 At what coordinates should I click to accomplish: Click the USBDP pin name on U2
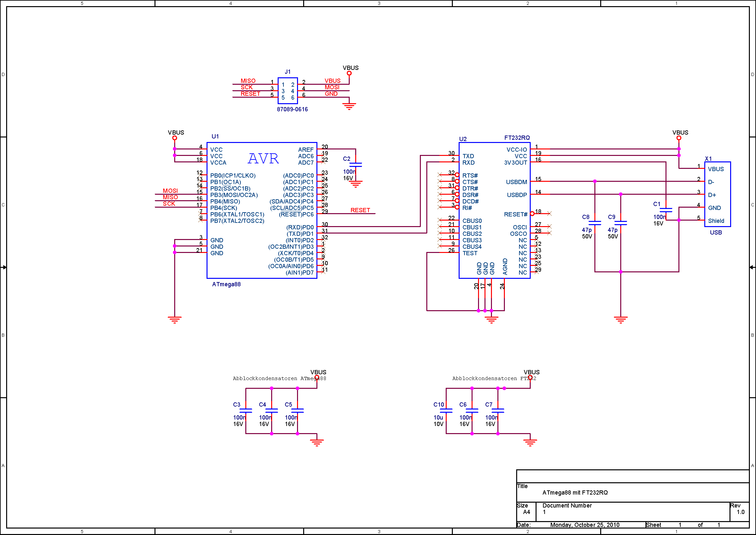point(517,195)
